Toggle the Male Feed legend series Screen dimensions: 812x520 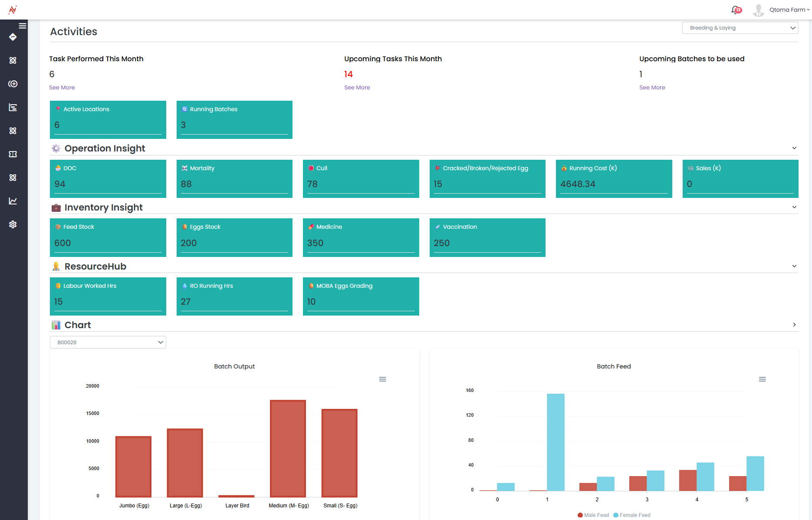click(593, 515)
